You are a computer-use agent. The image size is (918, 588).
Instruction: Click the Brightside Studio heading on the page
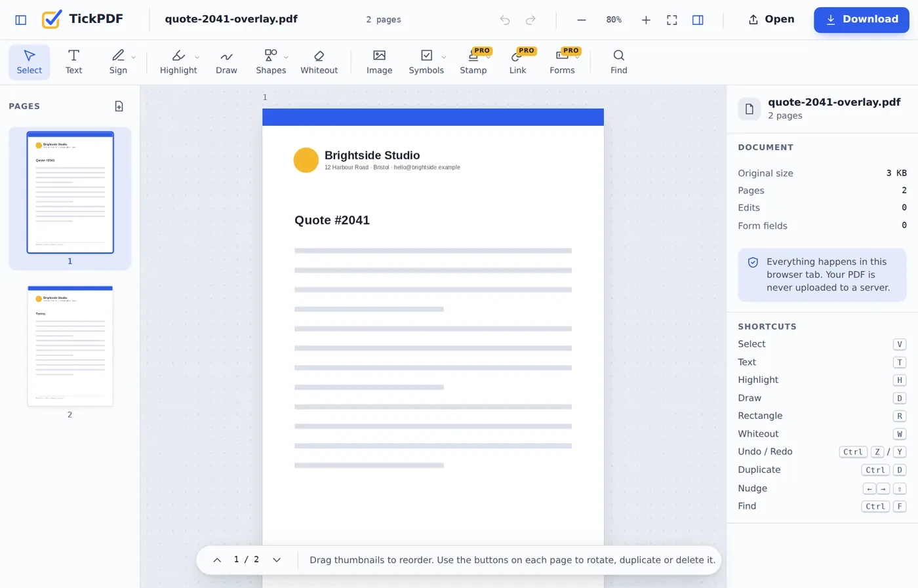pos(372,155)
